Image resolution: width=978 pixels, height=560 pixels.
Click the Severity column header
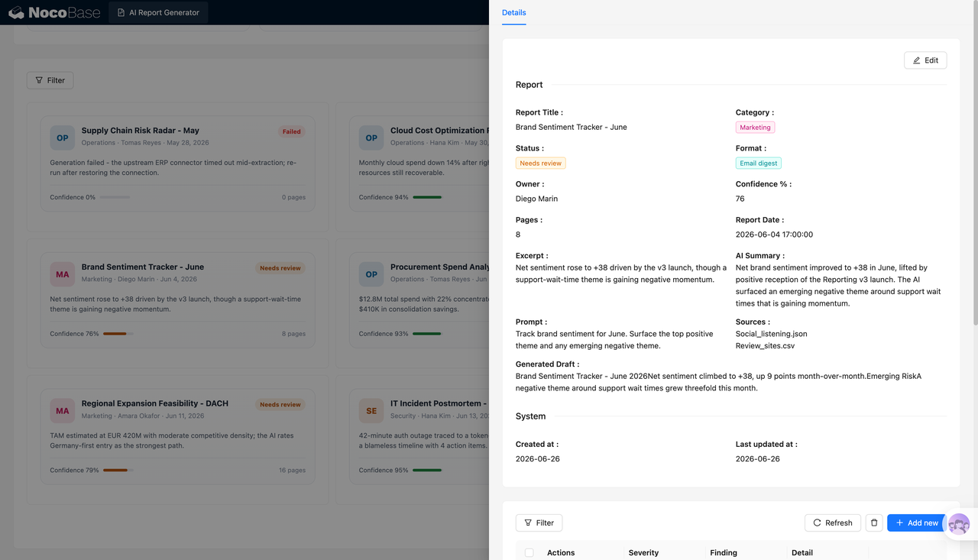click(643, 552)
